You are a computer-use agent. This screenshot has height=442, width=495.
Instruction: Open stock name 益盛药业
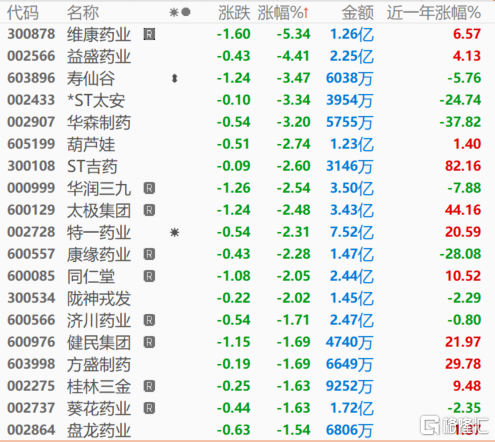99,56
